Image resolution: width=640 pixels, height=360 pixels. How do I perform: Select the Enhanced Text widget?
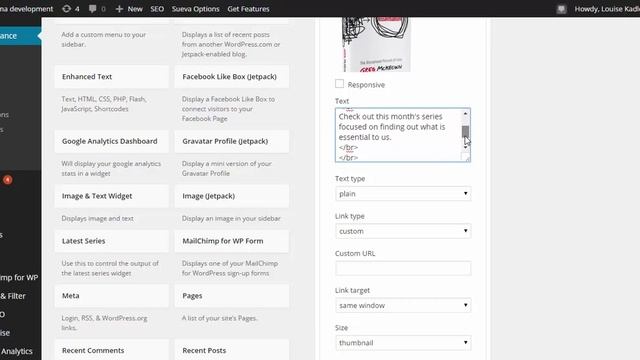click(x=111, y=77)
